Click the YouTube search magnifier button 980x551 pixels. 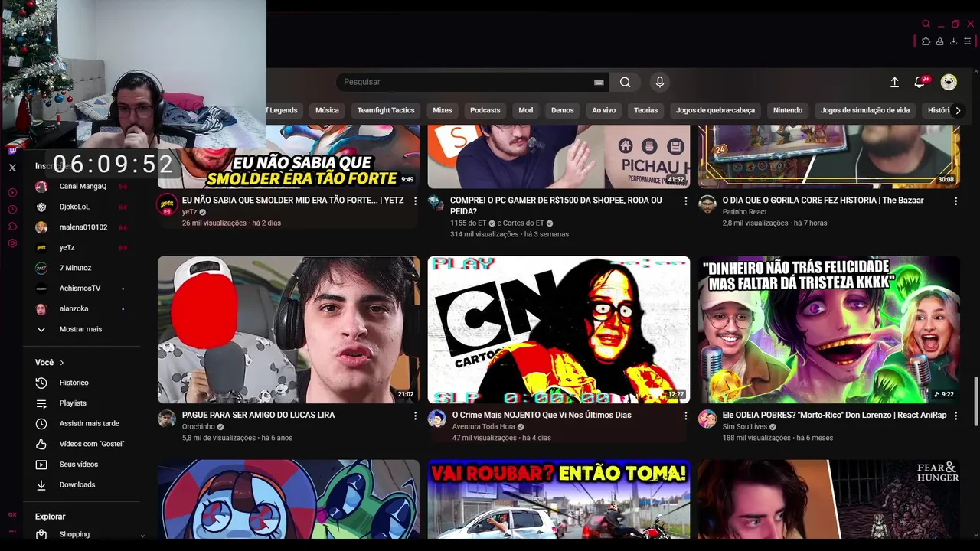626,82
